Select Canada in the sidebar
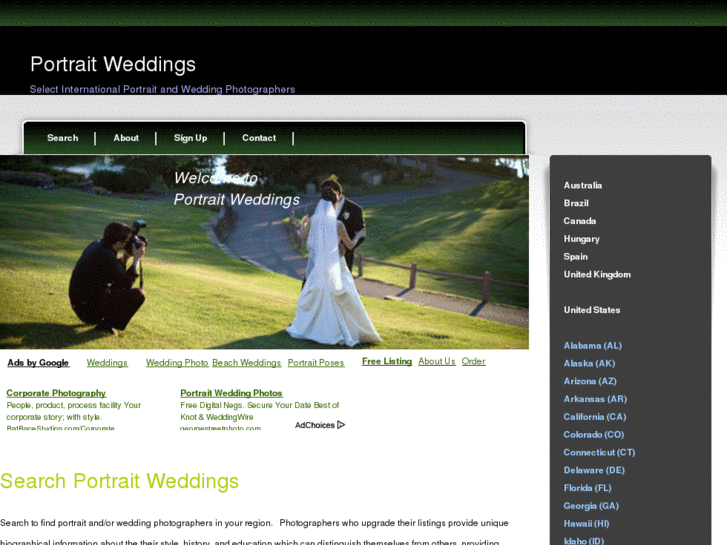This screenshot has height=545, width=727. 580,221
